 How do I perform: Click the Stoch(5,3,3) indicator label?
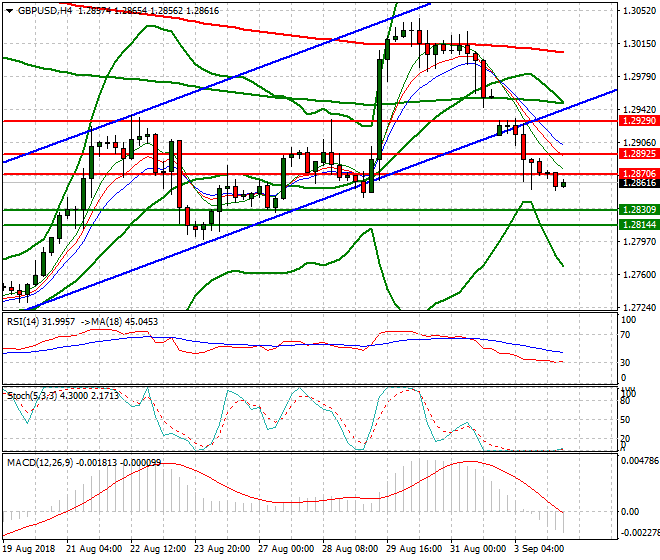coord(32,396)
